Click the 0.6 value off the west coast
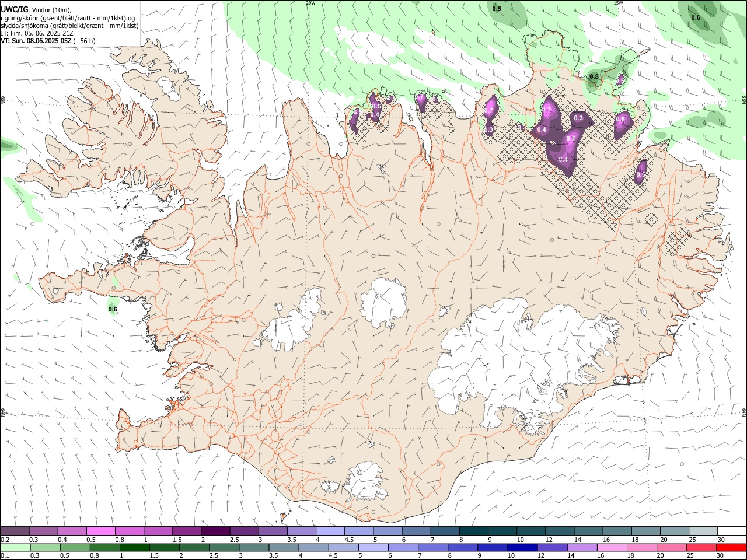 [113, 309]
